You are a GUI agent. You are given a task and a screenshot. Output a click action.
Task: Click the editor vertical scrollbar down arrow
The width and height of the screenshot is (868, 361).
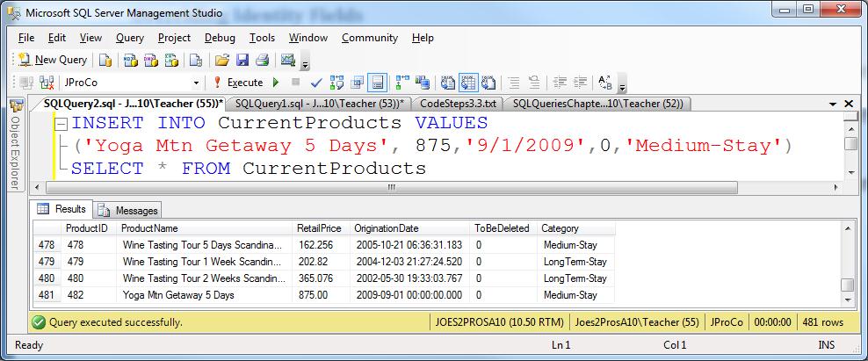[850, 172]
